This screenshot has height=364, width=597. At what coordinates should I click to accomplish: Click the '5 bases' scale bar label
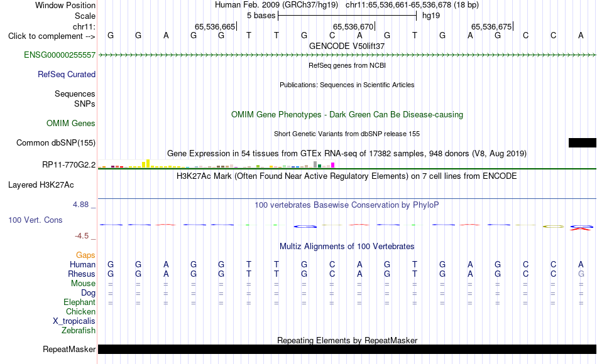[x=261, y=16]
